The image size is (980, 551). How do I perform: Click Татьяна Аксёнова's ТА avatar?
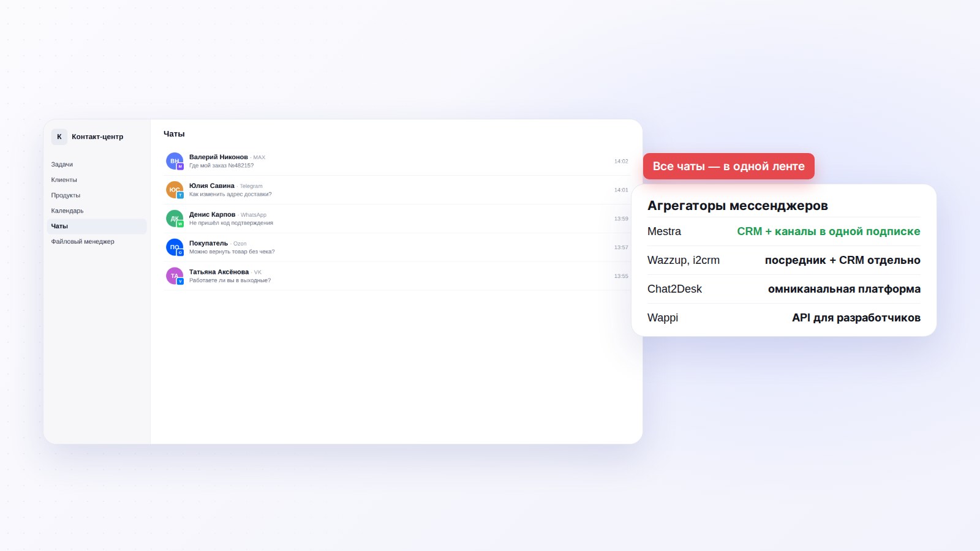coord(175,276)
